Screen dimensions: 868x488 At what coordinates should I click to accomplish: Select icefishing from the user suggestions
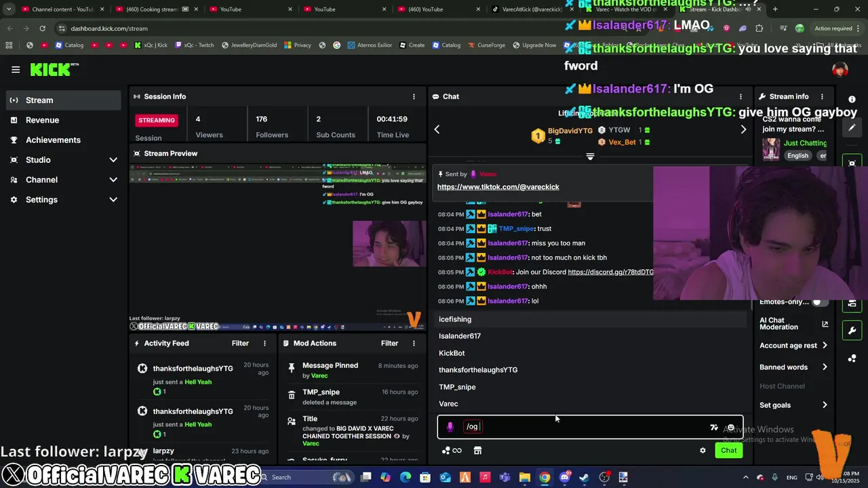pos(590,319)
